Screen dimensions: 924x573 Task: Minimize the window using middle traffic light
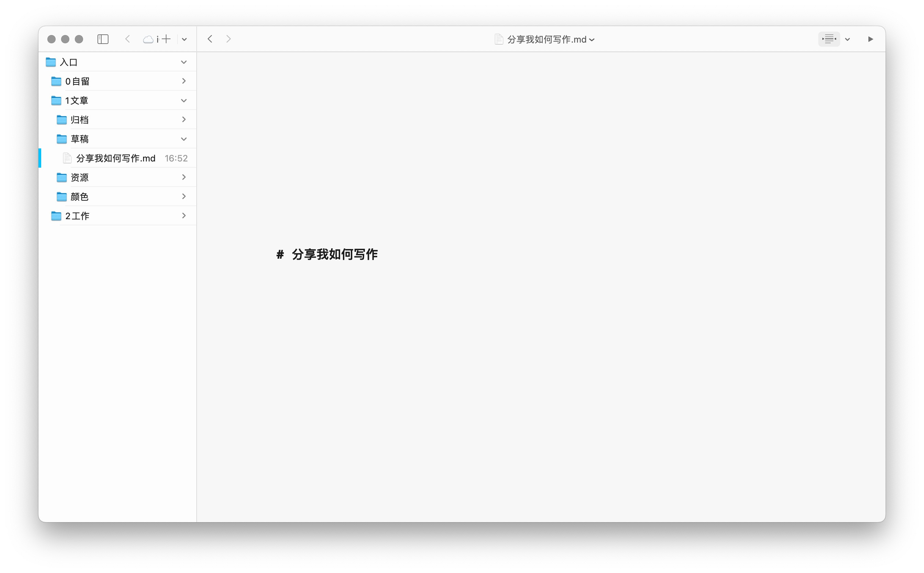coord(65,39)
